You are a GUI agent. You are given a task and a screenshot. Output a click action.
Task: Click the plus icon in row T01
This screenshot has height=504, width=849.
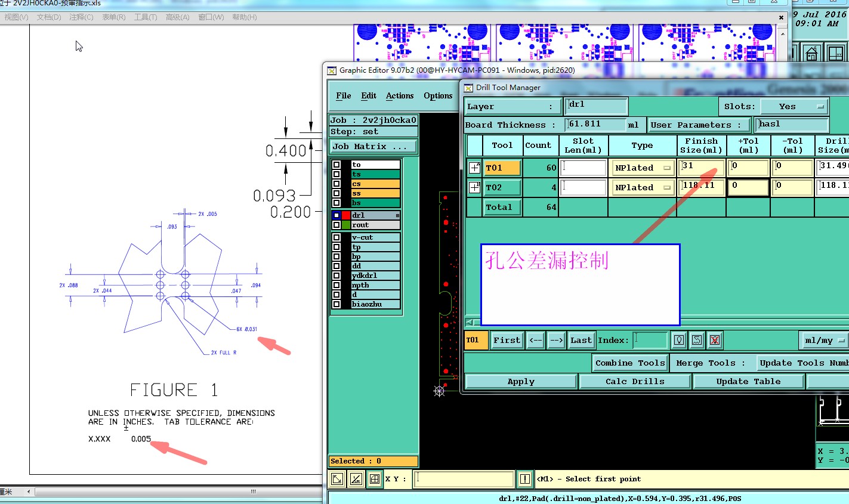click(474, 168)
